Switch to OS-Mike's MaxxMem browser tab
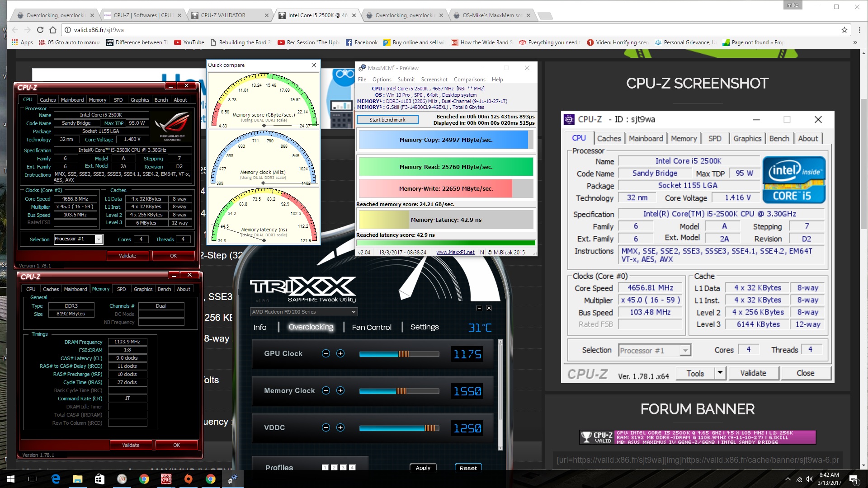868x488 pixels. click(492, 15)
